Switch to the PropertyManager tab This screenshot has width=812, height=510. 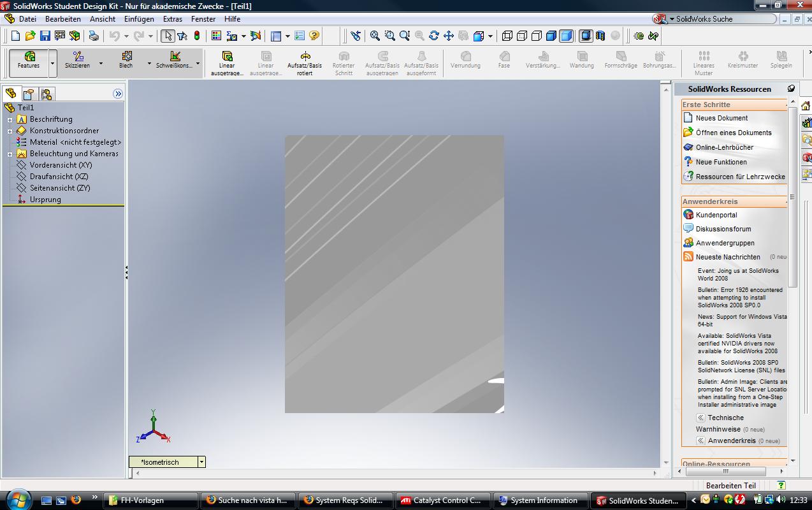[x=29, y=94]
